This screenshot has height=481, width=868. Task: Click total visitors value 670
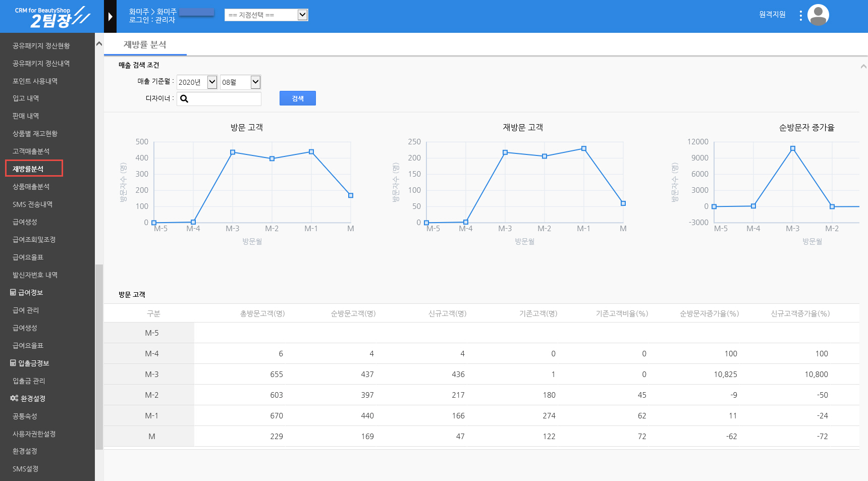point(277,416)
